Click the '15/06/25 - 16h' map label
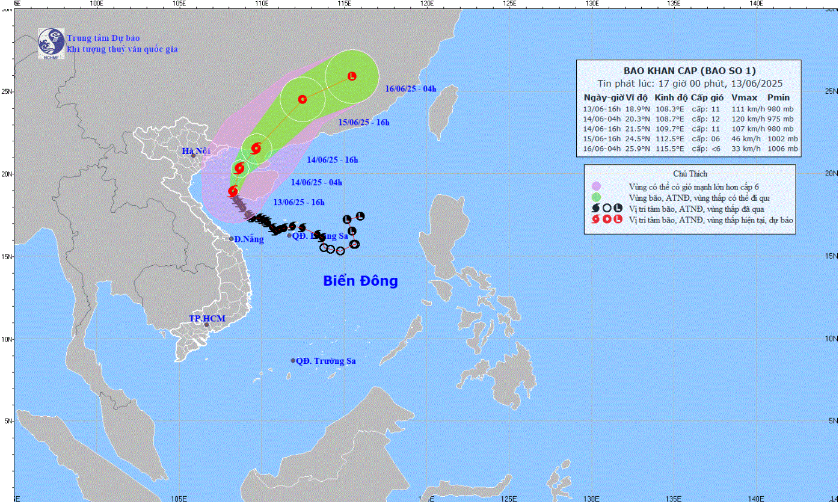839x504 pixels. coord(364,123)
